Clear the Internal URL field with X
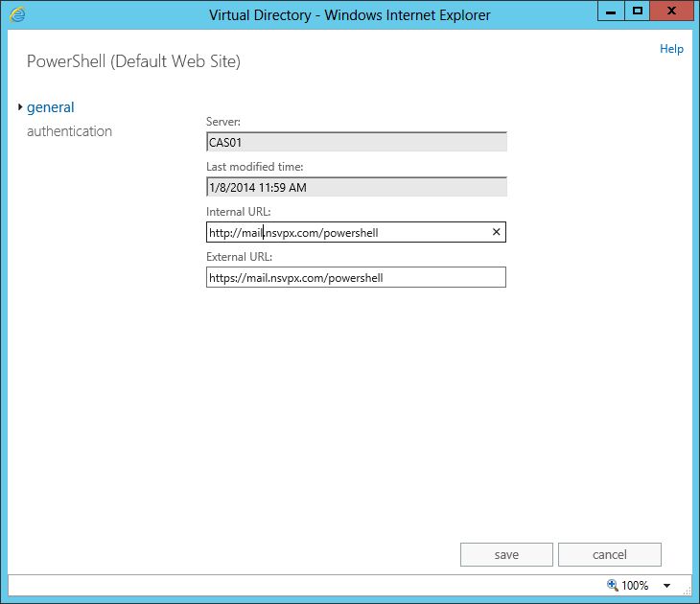The image size is (700, 604). pyautogui.click(x=496, y=232)
